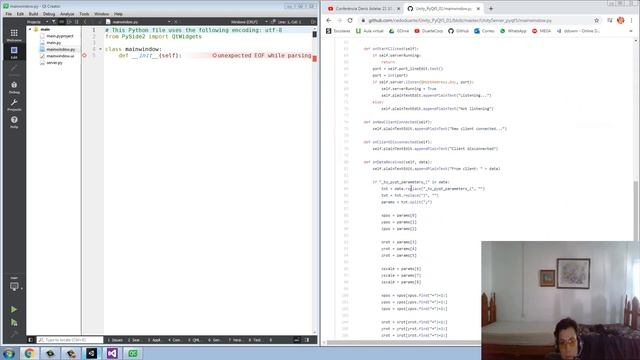Viewport: 640px width, 360px height.
Task: Select main.pyproject in project tree
Action: (x=60, y=36)
